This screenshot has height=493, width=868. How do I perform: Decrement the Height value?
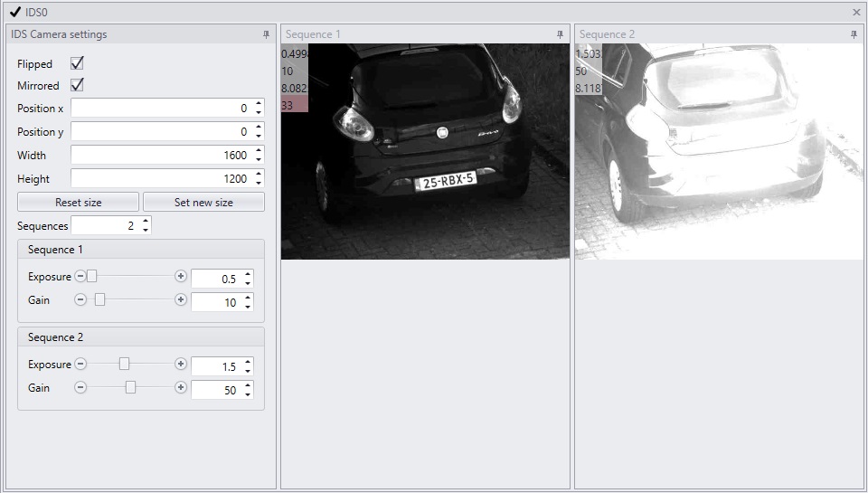click(259, 183)
